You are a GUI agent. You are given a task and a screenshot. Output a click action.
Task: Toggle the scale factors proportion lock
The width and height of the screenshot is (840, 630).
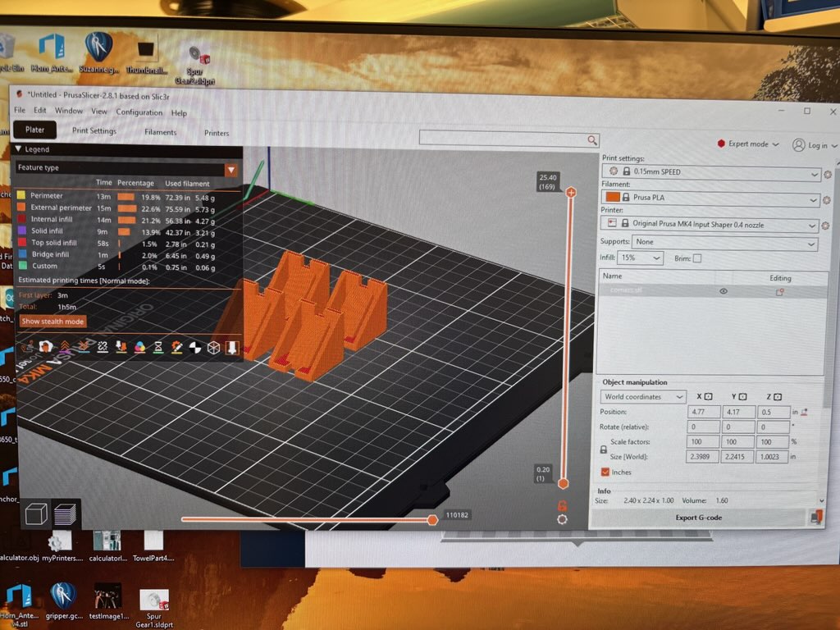[603, 450]
